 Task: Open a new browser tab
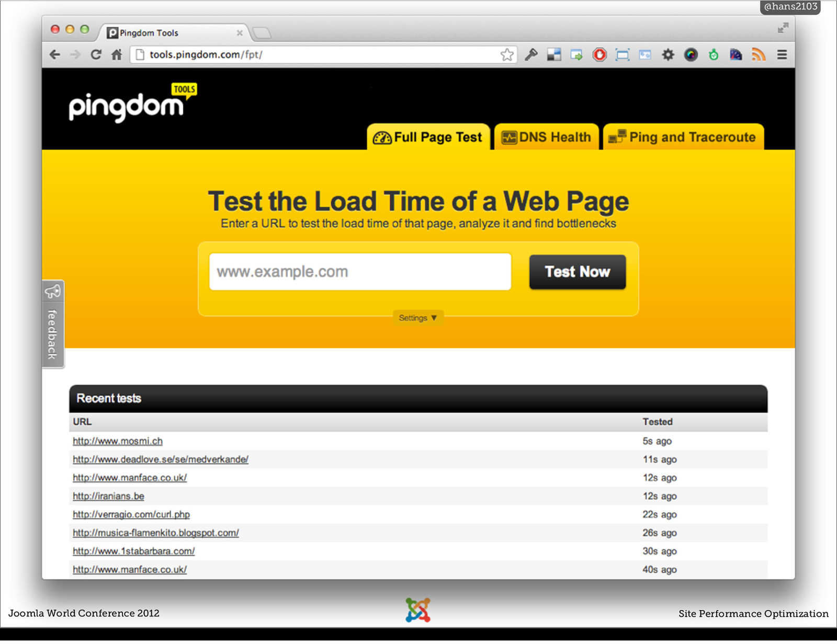(262, 33)
